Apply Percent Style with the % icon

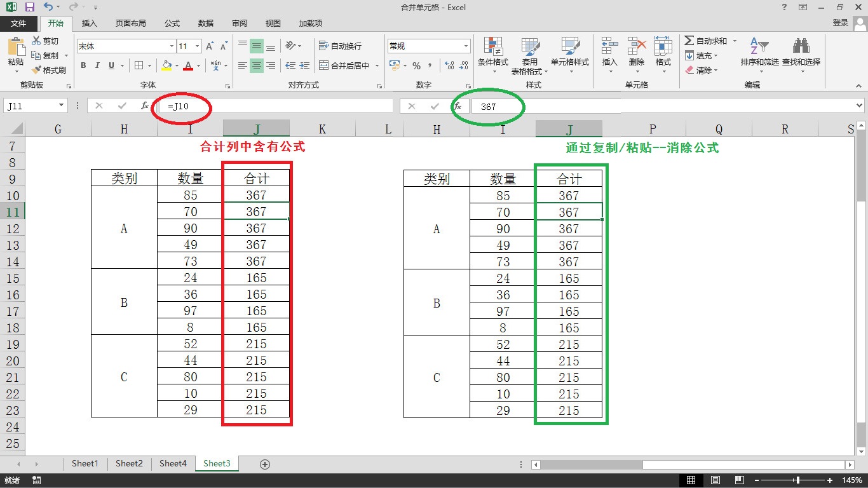(x=417, y=65)
